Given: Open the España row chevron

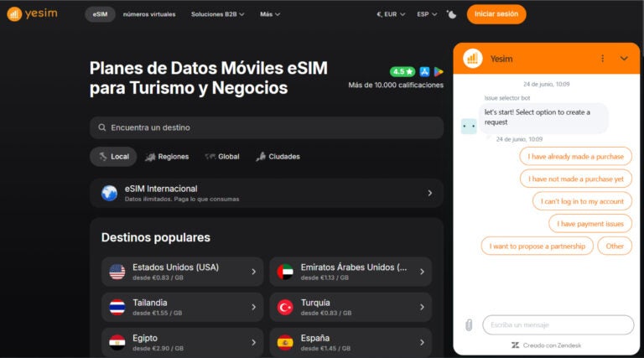Looking at the screenshot, I should 422,342.
